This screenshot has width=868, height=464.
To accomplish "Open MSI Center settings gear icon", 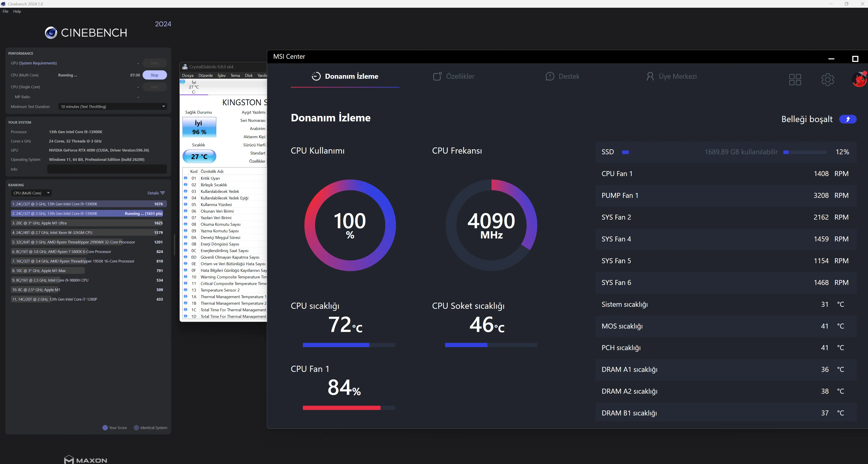I will click(x=828, y=79).
